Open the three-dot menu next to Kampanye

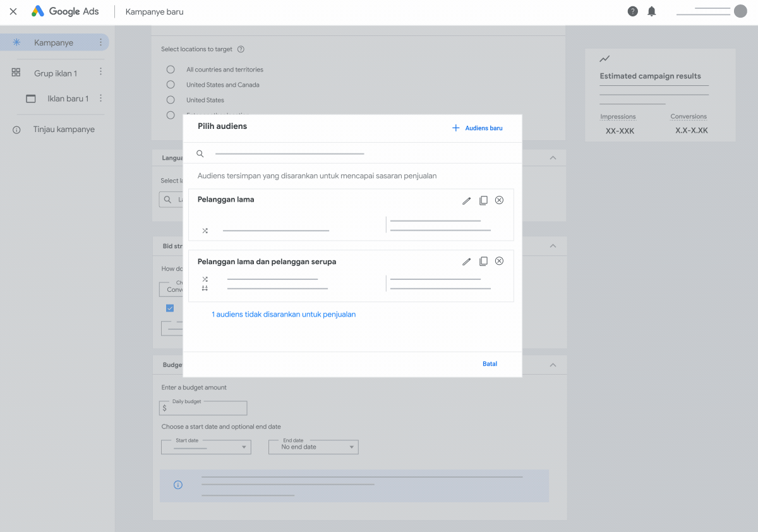pyautogui.click(x=100, y=42)
